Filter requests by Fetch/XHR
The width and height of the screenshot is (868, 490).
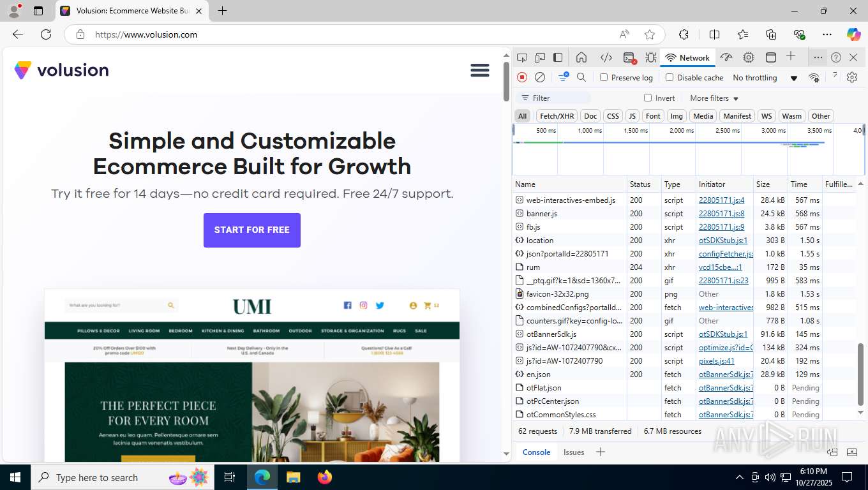point(557,116)
